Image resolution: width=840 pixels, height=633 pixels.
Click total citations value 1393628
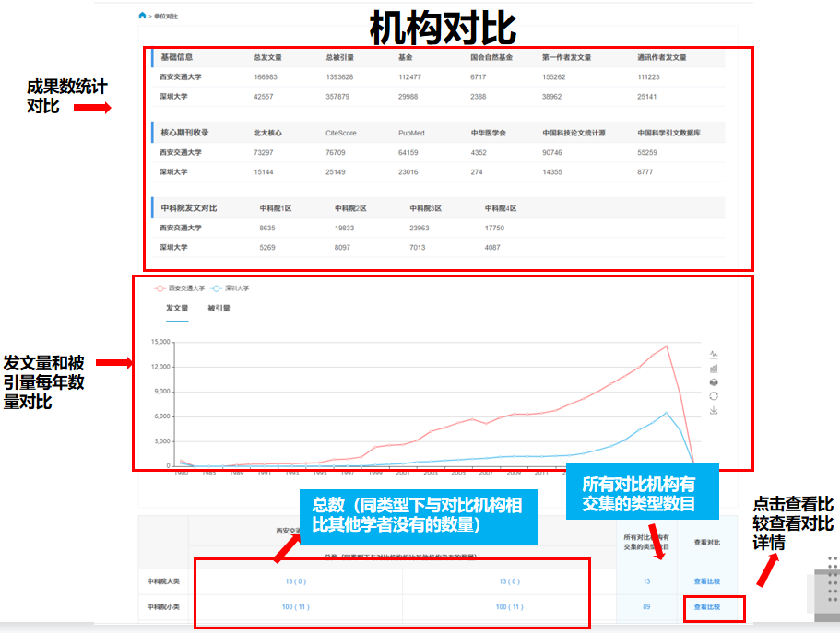[339, 77]
